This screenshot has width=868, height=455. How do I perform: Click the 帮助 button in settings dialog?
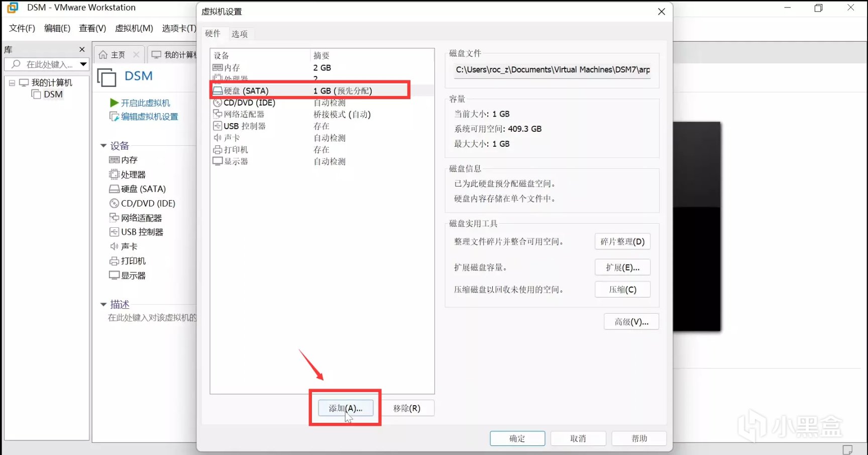pyautogui.click(x=639, y=438)
